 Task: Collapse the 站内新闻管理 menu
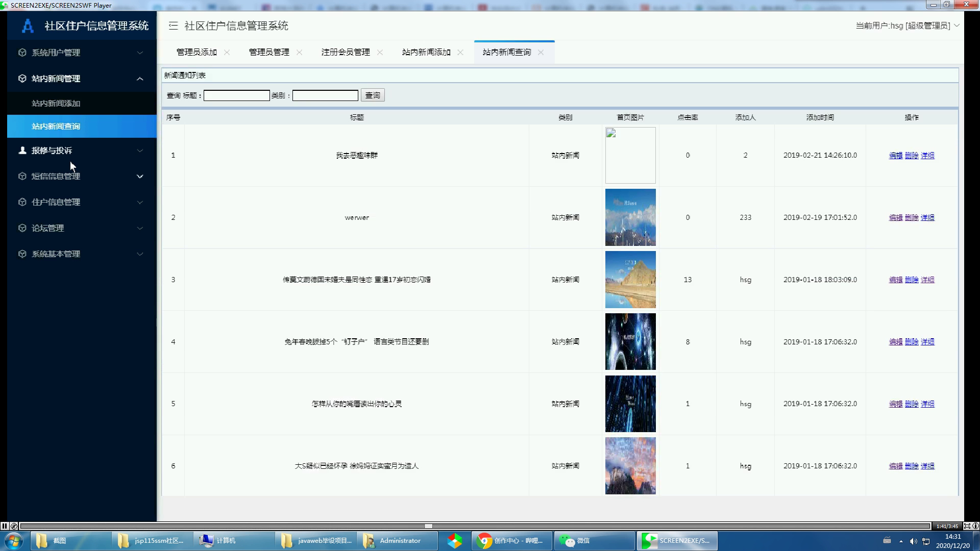140,79
